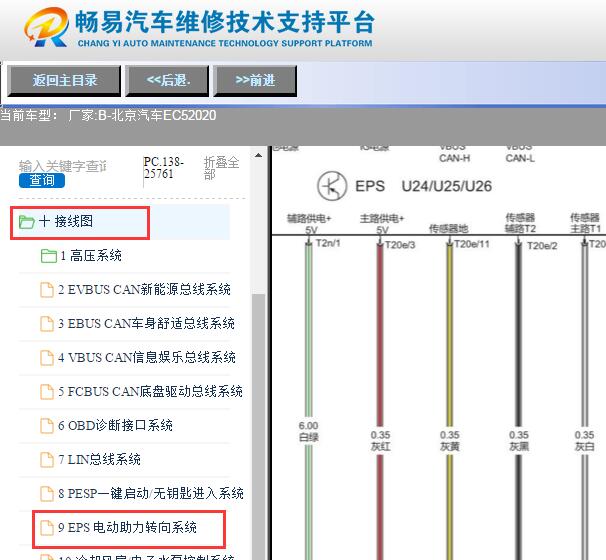The width and height of the screenshot is (606, 560).
Task: Click the EPS transistor symbol in diagram
Action: point(332,186)
